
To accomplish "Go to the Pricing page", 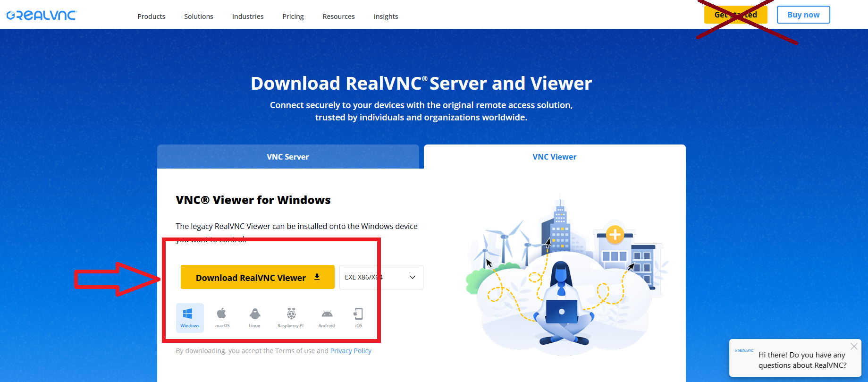I will [x=293, y=17].
